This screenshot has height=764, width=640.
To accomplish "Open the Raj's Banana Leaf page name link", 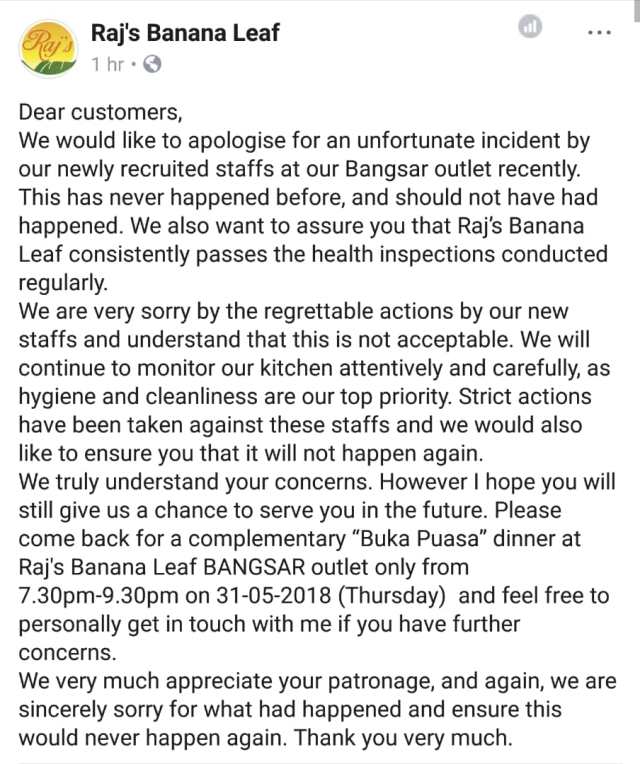I will pyautogui.click(x=185, y=32).
